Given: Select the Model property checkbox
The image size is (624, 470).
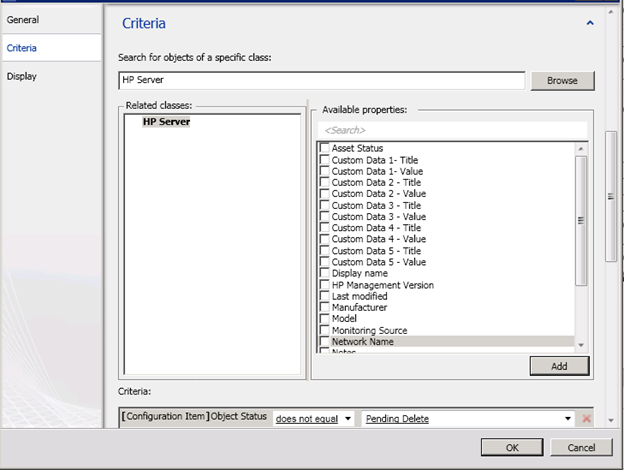Looking at the screenshot, I should pyautogui.click(x=325, y=319).
